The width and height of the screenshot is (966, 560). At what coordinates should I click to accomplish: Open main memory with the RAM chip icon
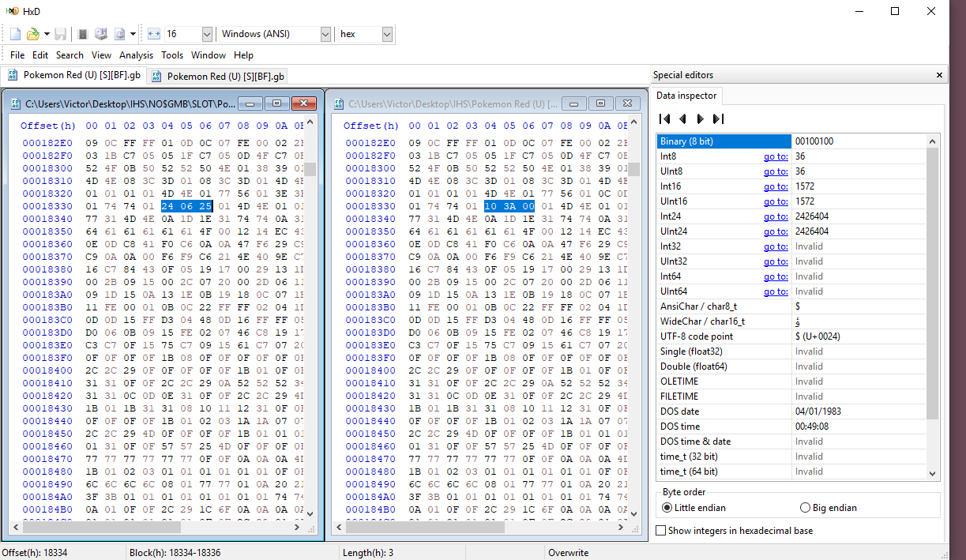[x=83, y=34]
